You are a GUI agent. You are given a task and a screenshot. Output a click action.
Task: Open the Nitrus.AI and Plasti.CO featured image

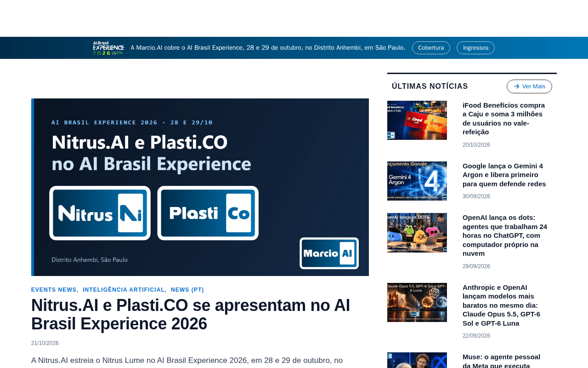pyautogui.click(x=200, y=187)
